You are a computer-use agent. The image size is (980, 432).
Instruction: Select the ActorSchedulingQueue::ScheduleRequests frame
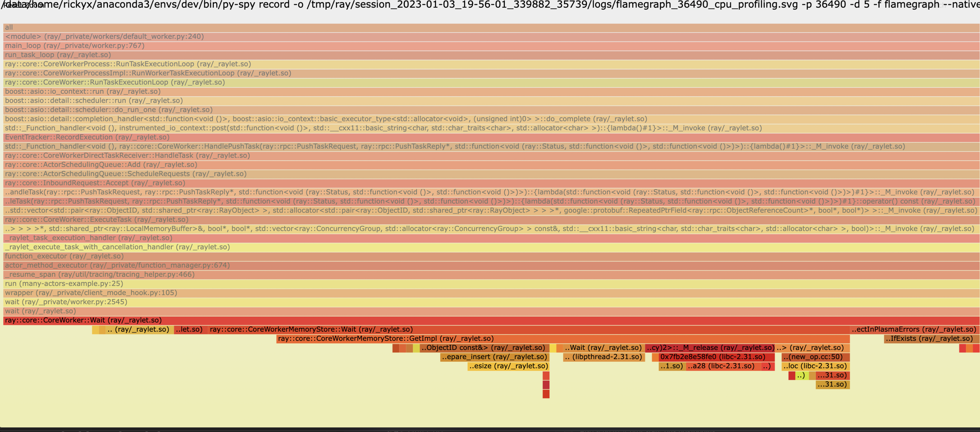point(490,174)
